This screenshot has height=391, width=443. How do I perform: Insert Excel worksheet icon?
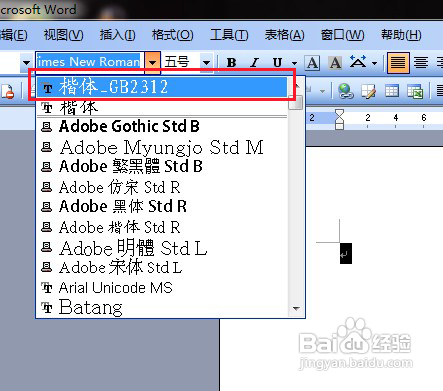click(x=415, y=91)
